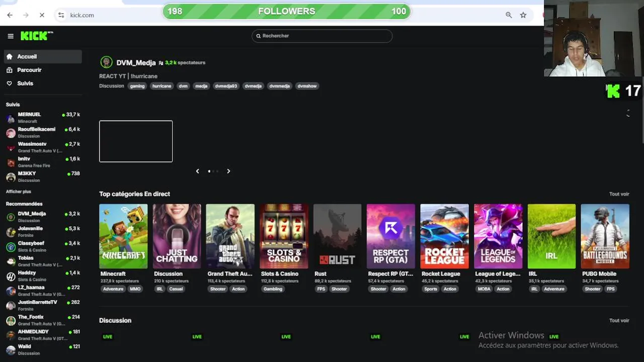Open M3KKY followed channel
644x362 pixels.
click(43, 176)
